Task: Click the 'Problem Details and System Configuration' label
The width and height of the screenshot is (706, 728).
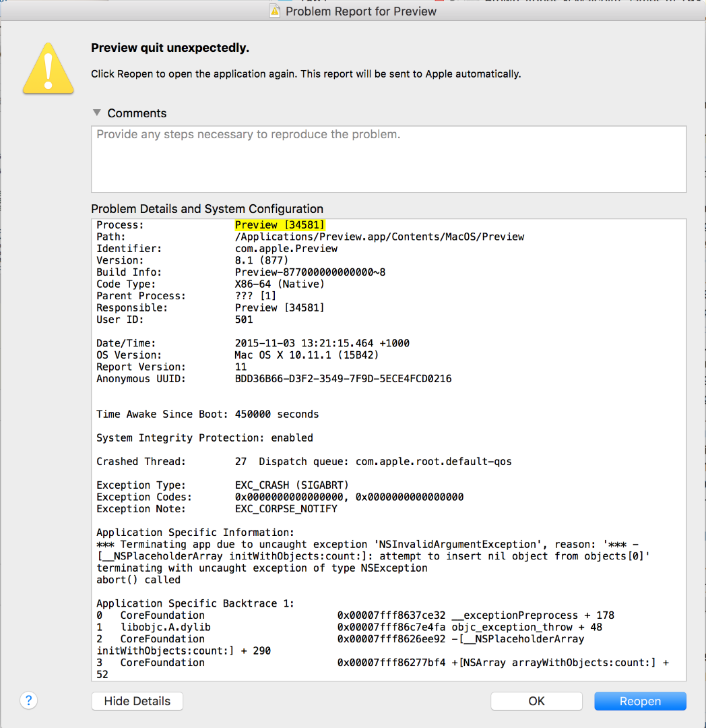Action: pyautogui.click(x=207, y=209)
